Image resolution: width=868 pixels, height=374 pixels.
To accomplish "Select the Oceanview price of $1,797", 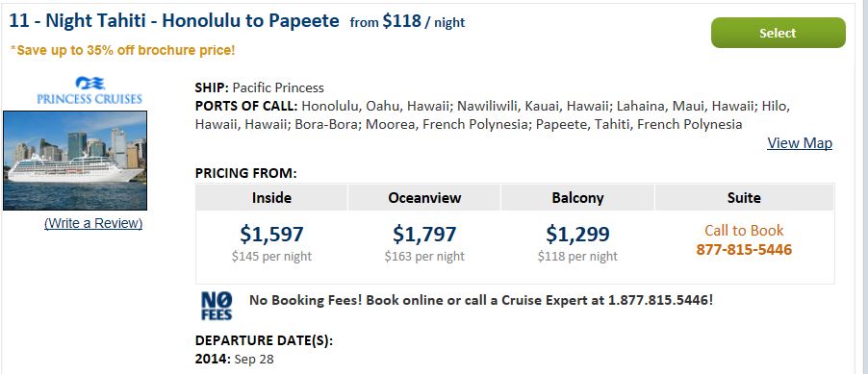I will [x=424, y=234].
